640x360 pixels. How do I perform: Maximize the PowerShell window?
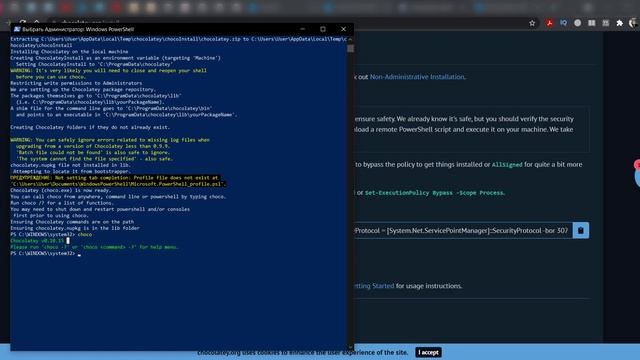click(323, 29)
